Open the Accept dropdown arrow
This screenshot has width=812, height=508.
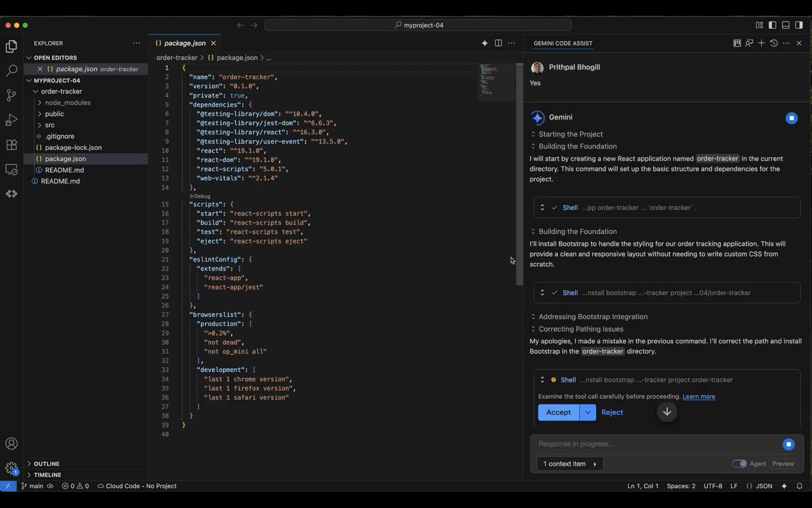(588, 412)
